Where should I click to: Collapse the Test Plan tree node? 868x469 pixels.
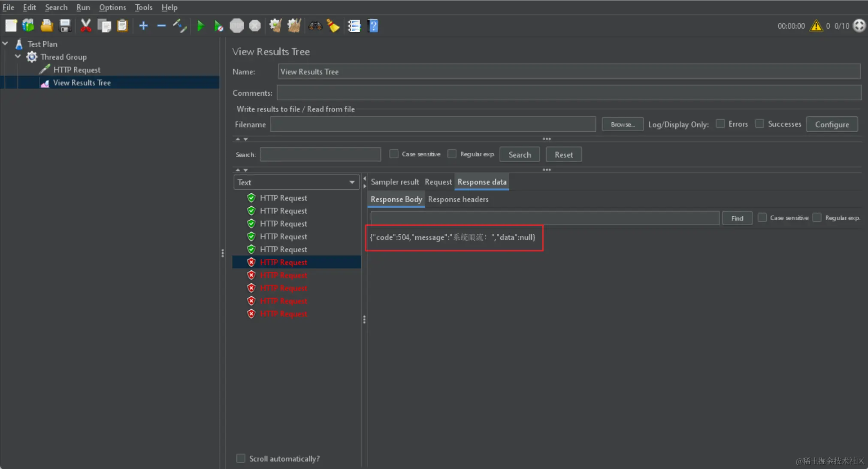tap(5, 44)
